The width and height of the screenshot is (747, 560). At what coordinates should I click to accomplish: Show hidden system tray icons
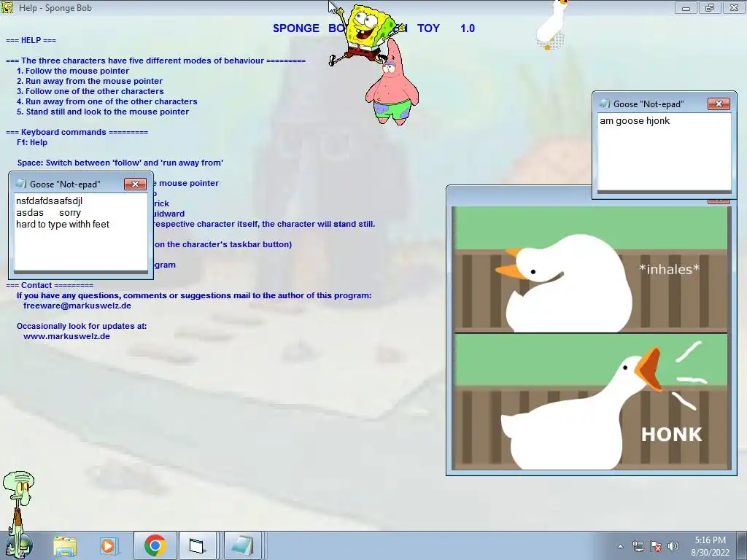click(620, 546)
